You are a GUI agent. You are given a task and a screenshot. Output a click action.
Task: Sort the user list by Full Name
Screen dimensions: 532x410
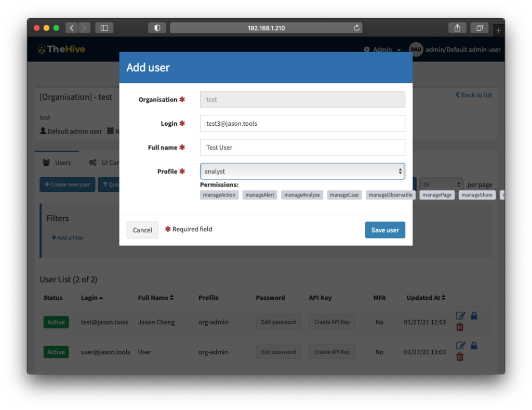pos(156,298)
